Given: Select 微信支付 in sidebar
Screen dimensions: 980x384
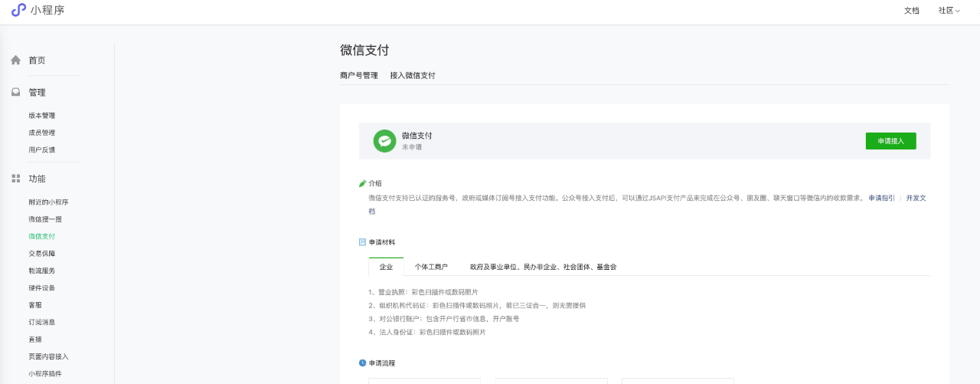Looking at the screenshot, I should (x=42, y=236).
